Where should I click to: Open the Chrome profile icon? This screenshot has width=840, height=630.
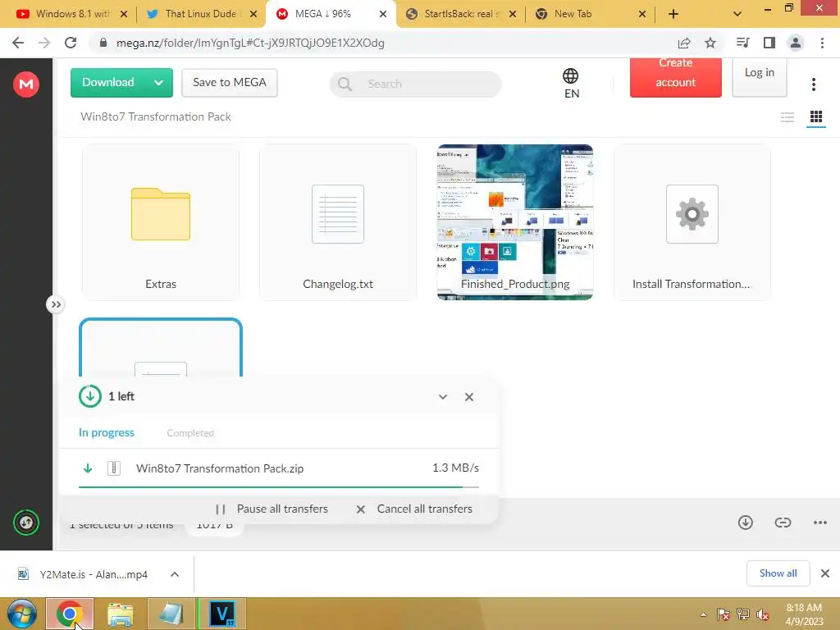coord(796,43)
